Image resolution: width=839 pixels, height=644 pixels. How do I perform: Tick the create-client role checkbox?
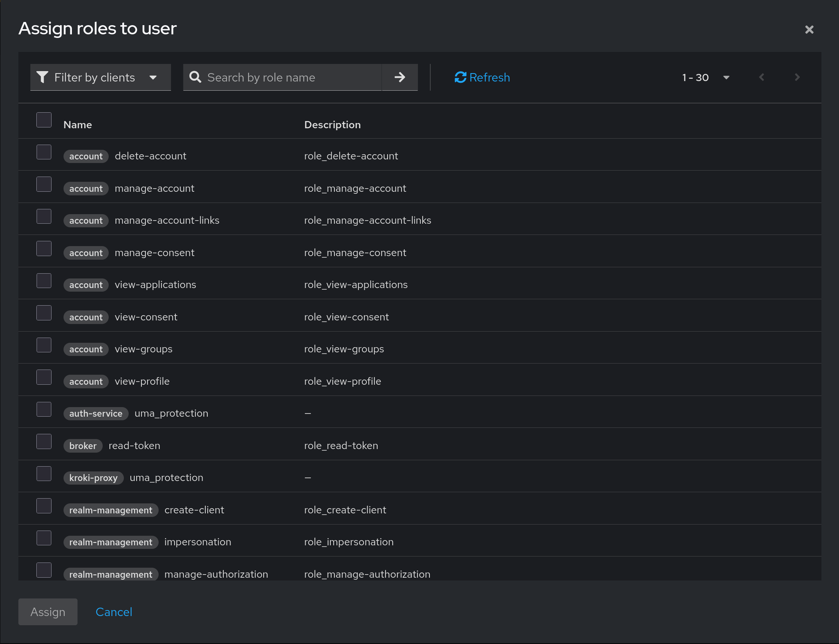(x=44, y=506)
